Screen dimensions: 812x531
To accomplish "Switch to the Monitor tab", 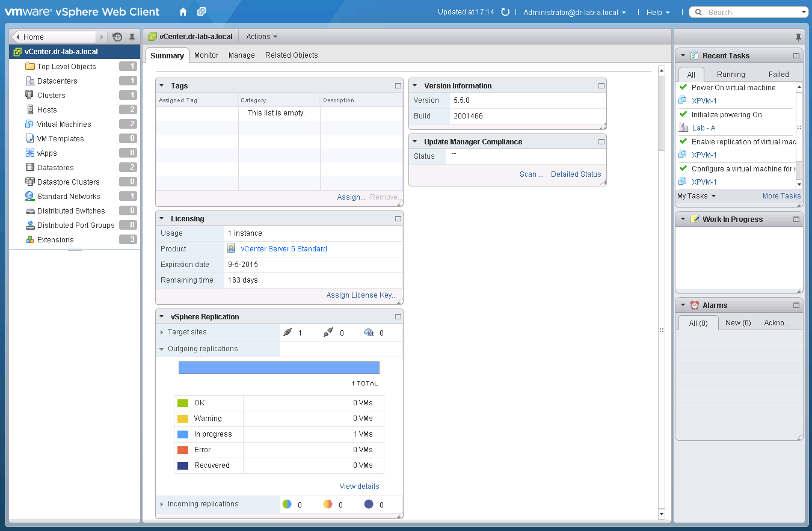I will [206, 55].
